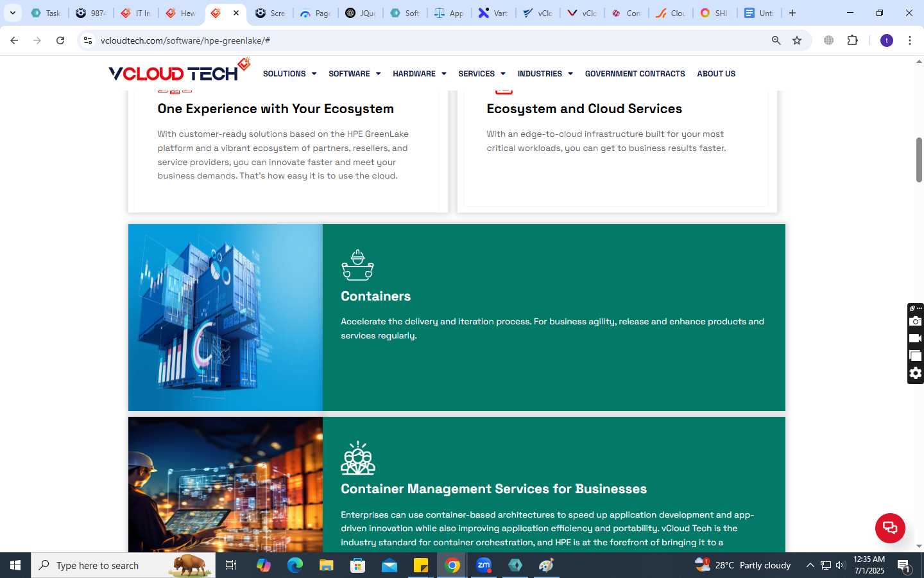924x578 pixels.
Task: Click the Windows search box
Action: [x=123, y=565]
